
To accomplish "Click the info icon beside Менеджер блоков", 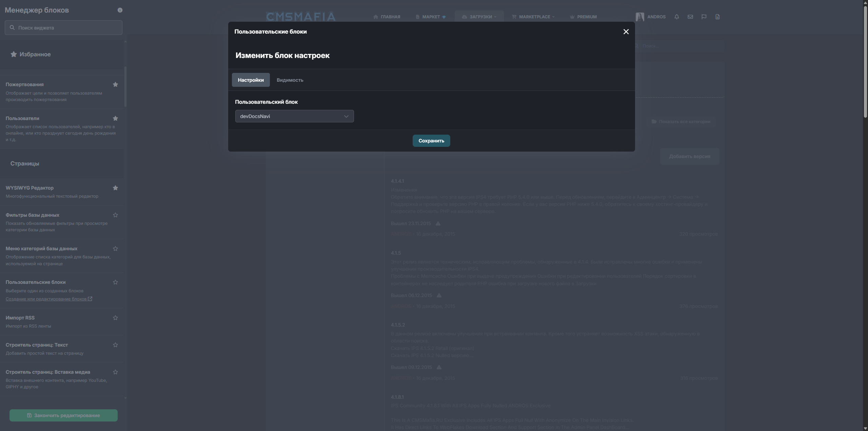I will pos(120,10).
